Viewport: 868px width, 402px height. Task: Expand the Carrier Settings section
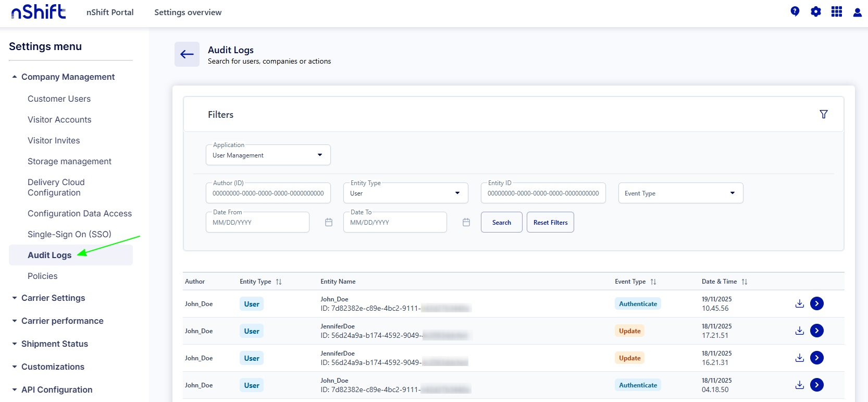(x=53, y=298)
